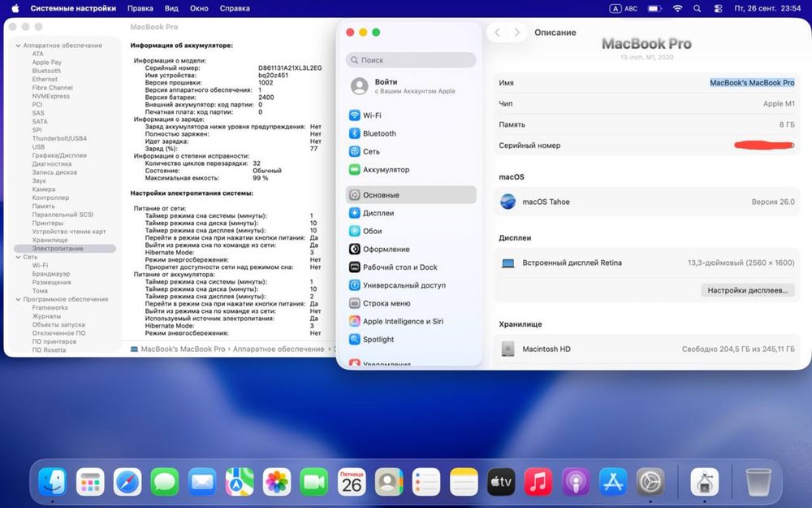812x508 pixels.
Task: Open the Apple menu
Action: (15, 8)
